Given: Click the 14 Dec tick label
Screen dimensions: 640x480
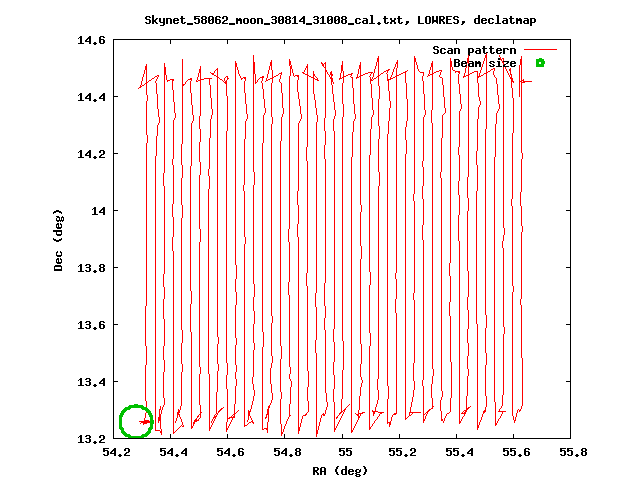Looking at the screenshot, I should tap(98, 211).
